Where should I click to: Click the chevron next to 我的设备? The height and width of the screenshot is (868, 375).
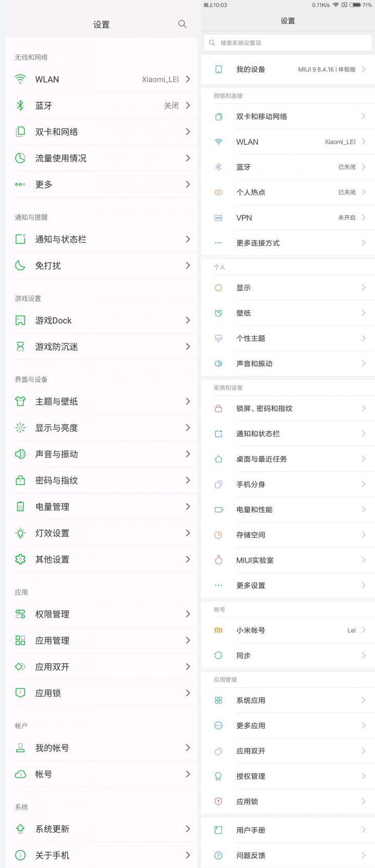pos(364,69)
